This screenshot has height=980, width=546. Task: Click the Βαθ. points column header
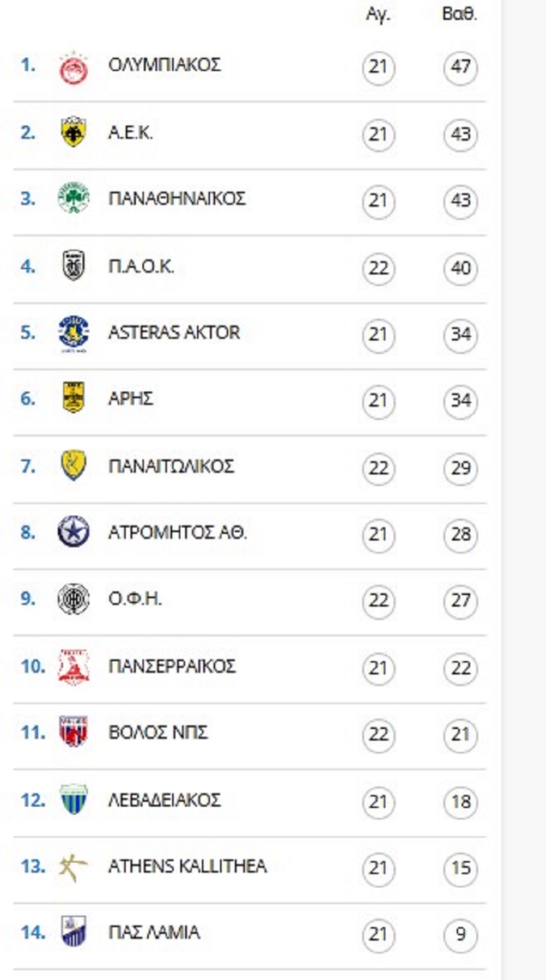pyautogui.click(x=459, y=16)
